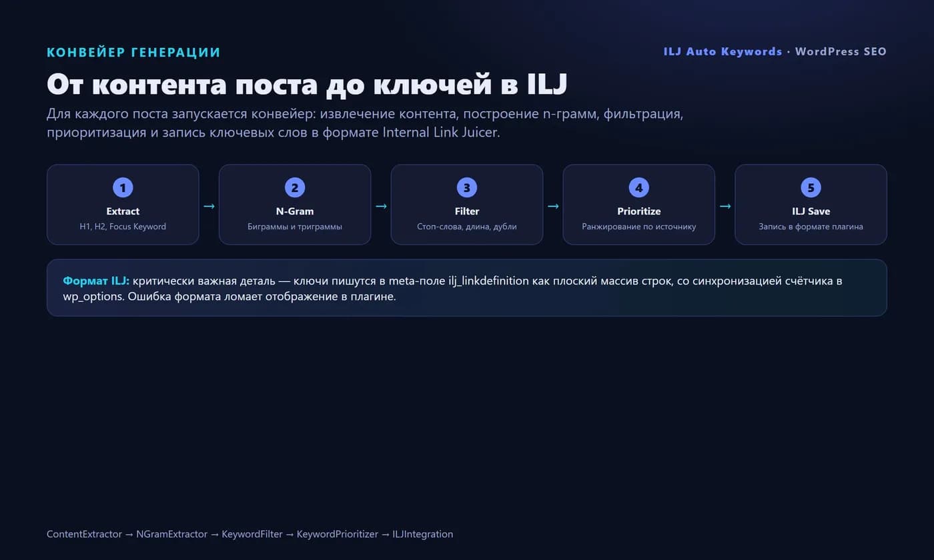Image resolution: width=934 pixels, height=560 pixels.
Task: Select the N-Gram step card
Action: coord(295,205)
